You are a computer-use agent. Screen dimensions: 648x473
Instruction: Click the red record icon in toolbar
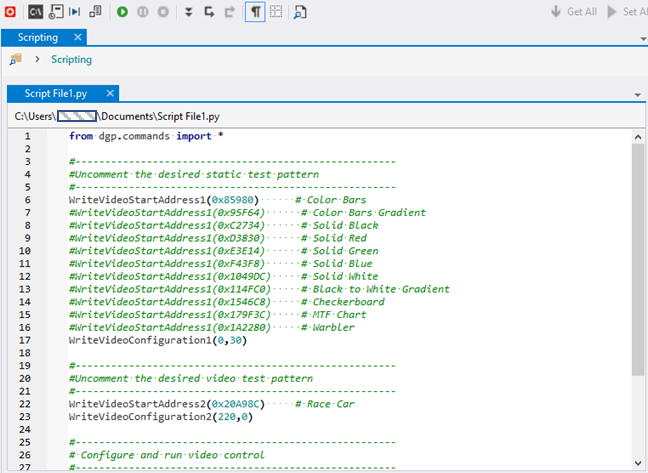click(x=9, y=12)
